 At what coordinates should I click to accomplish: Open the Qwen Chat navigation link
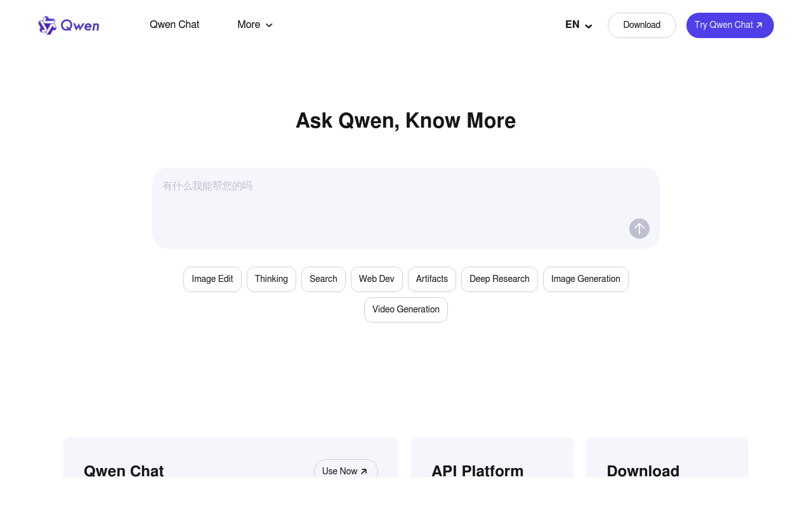pos(174,25)
